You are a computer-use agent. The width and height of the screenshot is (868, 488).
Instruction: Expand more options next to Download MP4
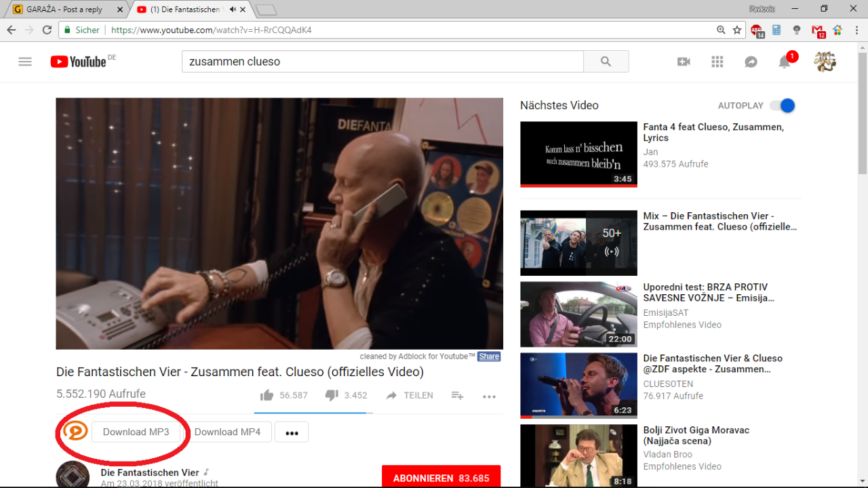pyautogui.click(x=292, y=432)
